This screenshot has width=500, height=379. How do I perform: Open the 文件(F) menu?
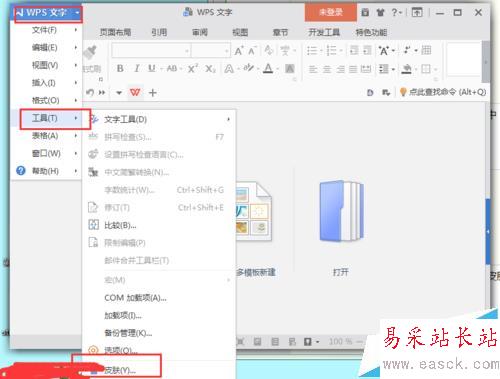46,30
